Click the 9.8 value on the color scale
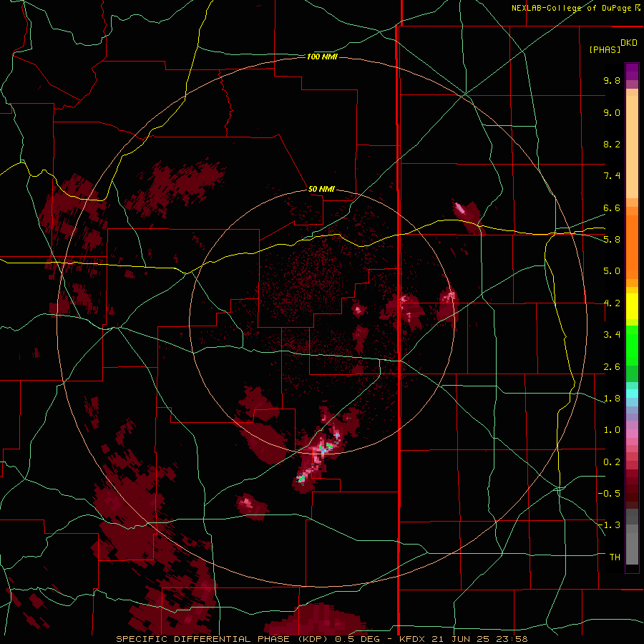This screenshot has width=644, height=644. [x=612, y=80]
